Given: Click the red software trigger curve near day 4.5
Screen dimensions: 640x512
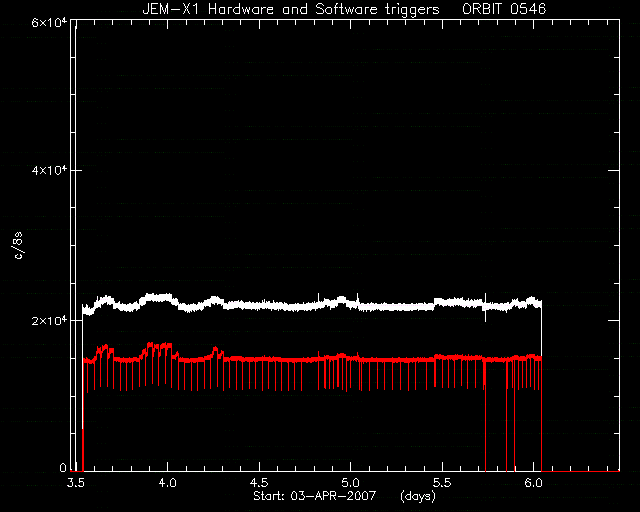Looking at the screenshot, I should 259,359.
